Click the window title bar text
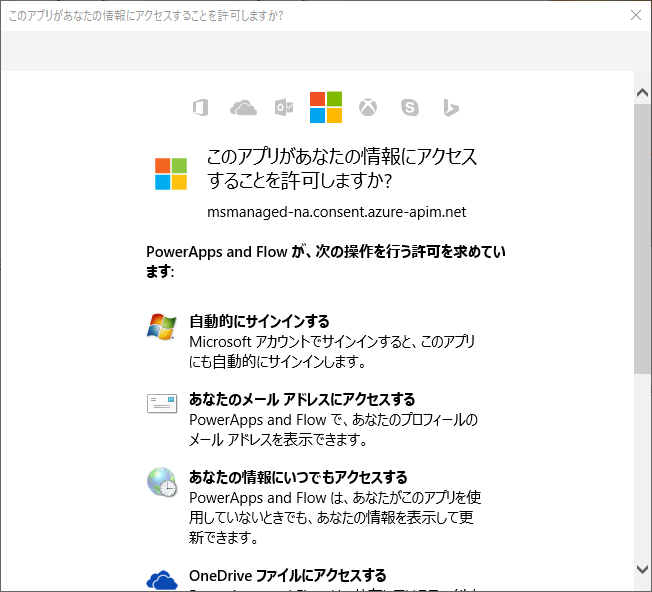 (146, 16)
